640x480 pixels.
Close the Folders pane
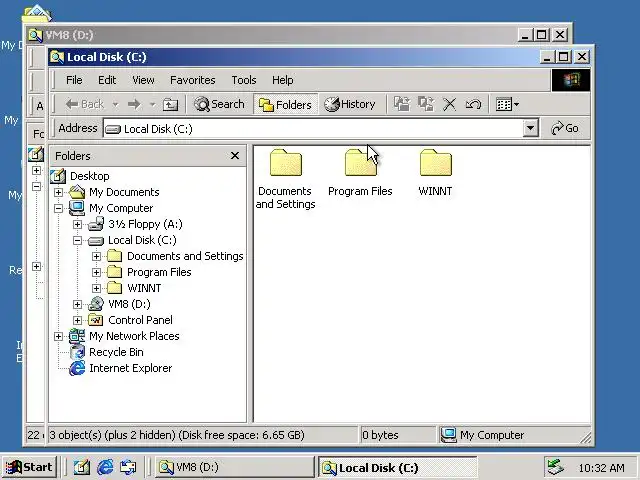coord(235,156)
